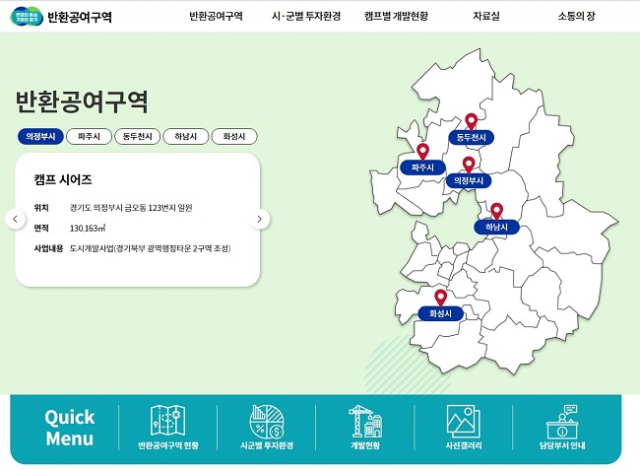Click the 캠프 시어즈 card title
Image resolution: width=640 pixels, height=470 pixels.
[63, 180]
